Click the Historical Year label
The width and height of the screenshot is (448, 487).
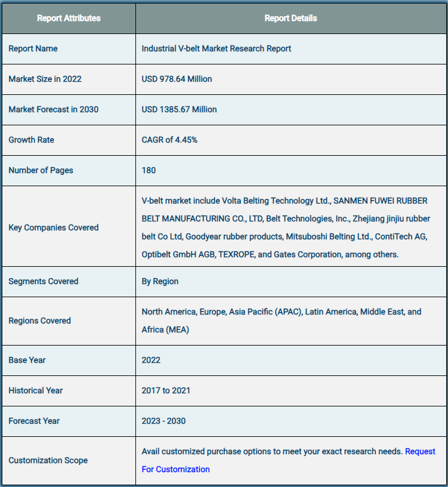(36, 391)
